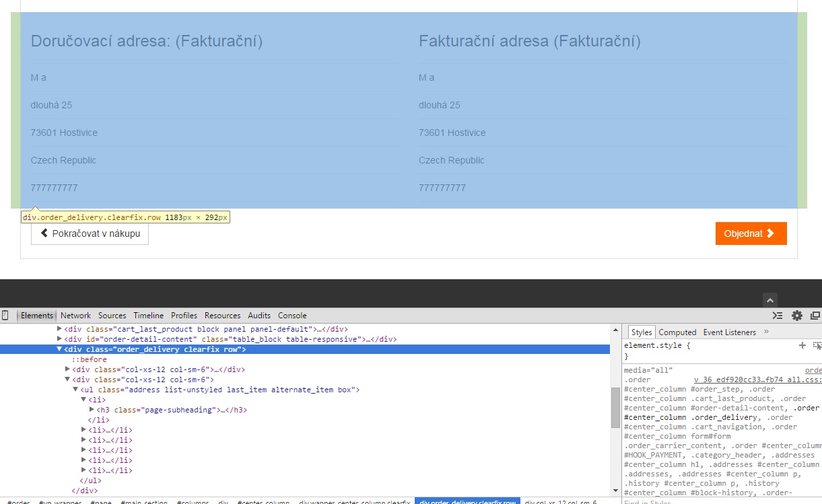Click 73601 Hostivice under Doručovací adresa

coord(64,133)
